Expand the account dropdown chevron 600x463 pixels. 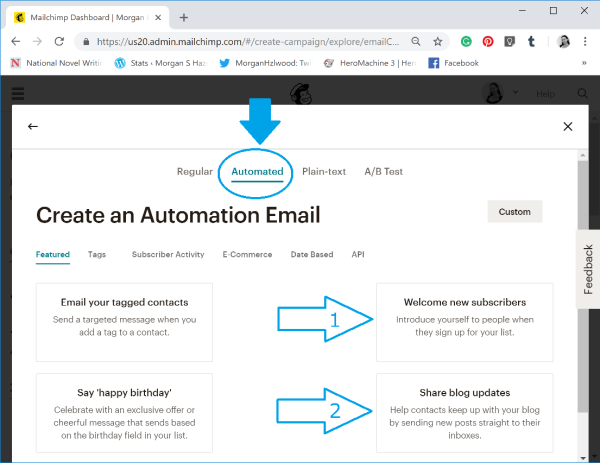tap(515, 92)
